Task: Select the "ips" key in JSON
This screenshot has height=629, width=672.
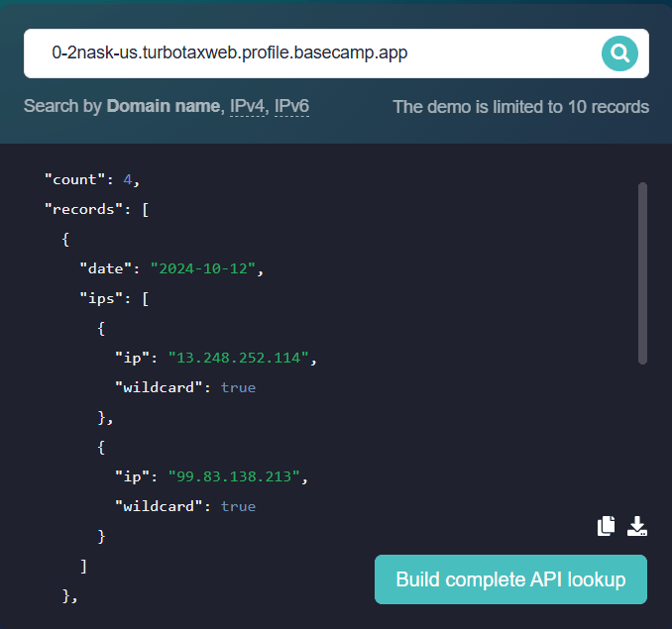Action: pyautogui.click(x=101, y=298)
